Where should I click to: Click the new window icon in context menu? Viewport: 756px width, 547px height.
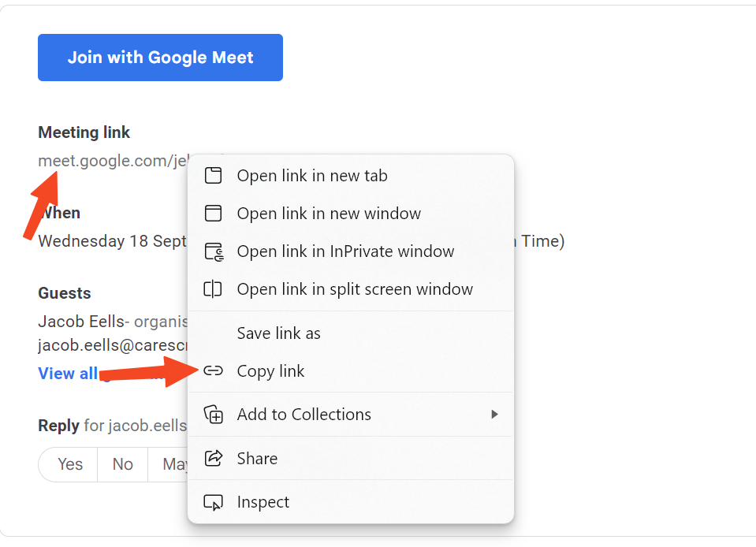213,213
